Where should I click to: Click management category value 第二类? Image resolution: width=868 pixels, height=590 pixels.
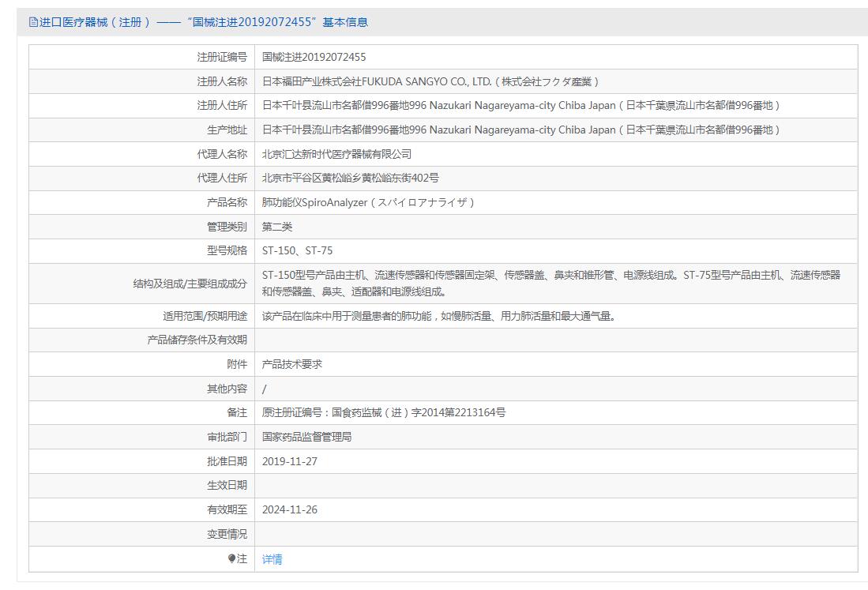click(276, 227)
